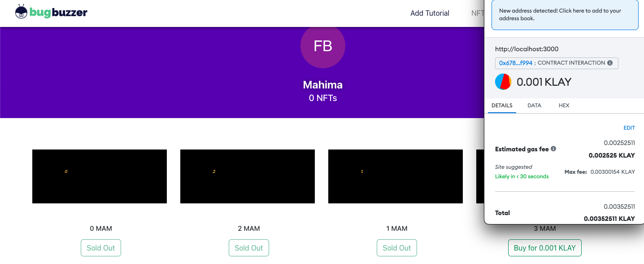
Task: Switch to the DATA tab
Action: 534,106
